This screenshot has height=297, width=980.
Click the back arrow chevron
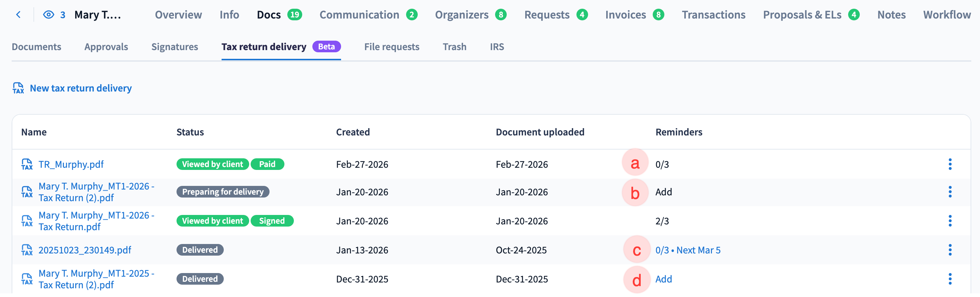(x=18, y=15)
